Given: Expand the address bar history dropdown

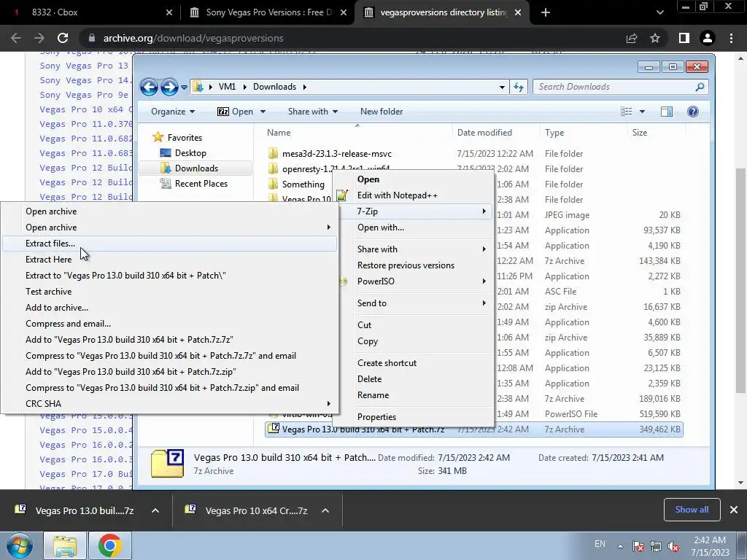Looking at the screenshot, I should coord(502,87).
